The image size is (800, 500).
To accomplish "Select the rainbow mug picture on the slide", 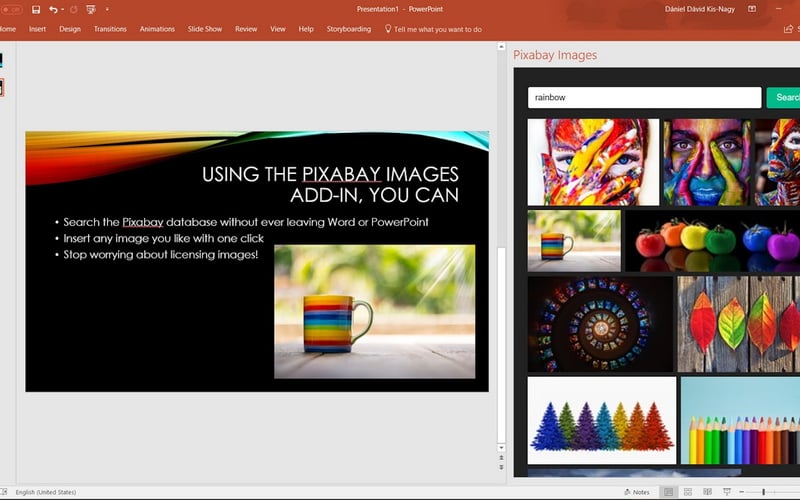I will pos(374,312).
